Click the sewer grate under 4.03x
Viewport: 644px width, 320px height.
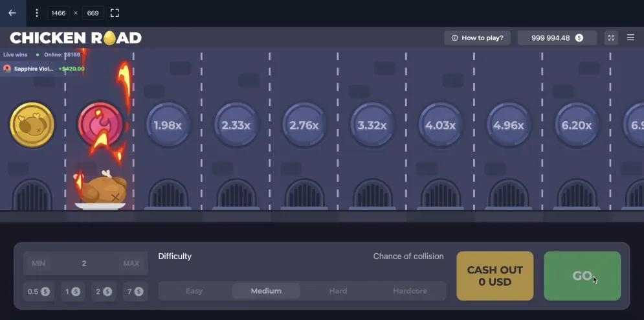click(x=441, y=194)
